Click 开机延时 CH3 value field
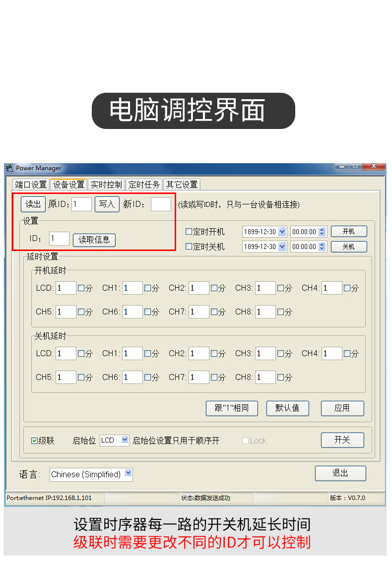 tap(265, 288)
